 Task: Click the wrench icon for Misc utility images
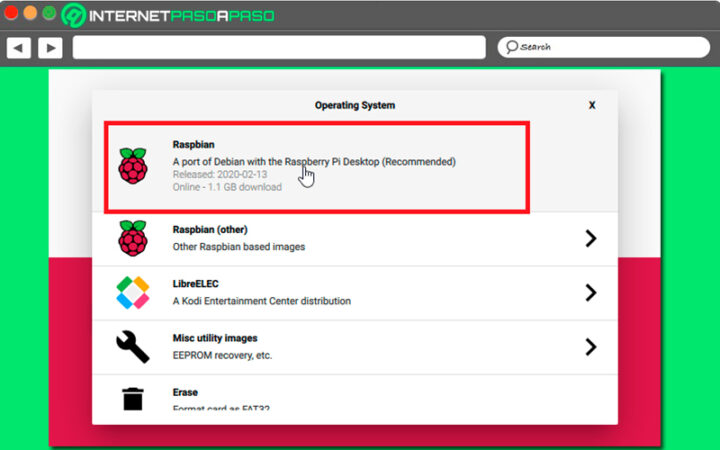(x=132, y=346)
